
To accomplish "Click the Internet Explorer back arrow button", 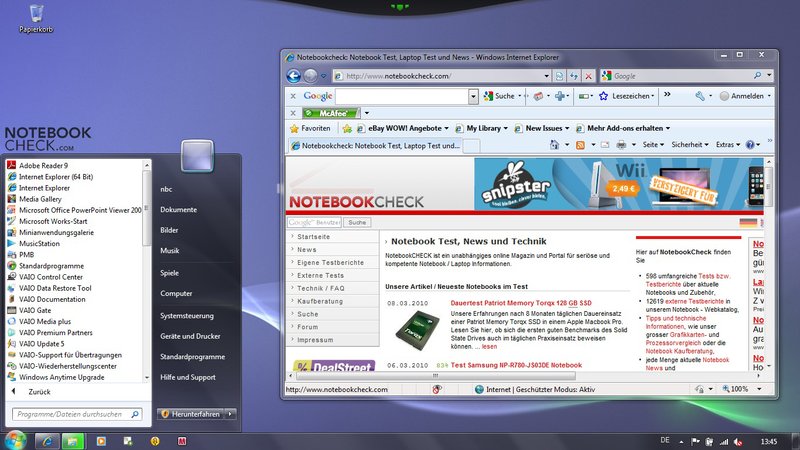I will (x=293, y=76).
